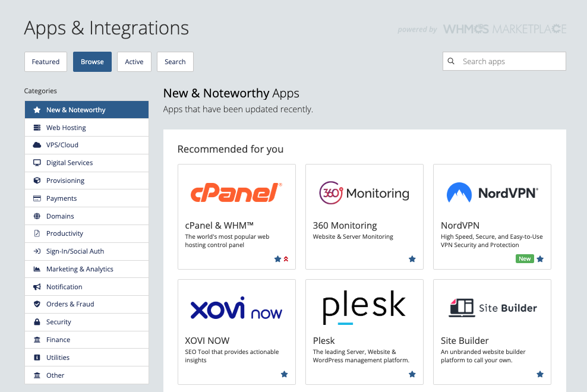Click into the Search apps field
This screenshot has width=587, height=392.
coord(504,61)
